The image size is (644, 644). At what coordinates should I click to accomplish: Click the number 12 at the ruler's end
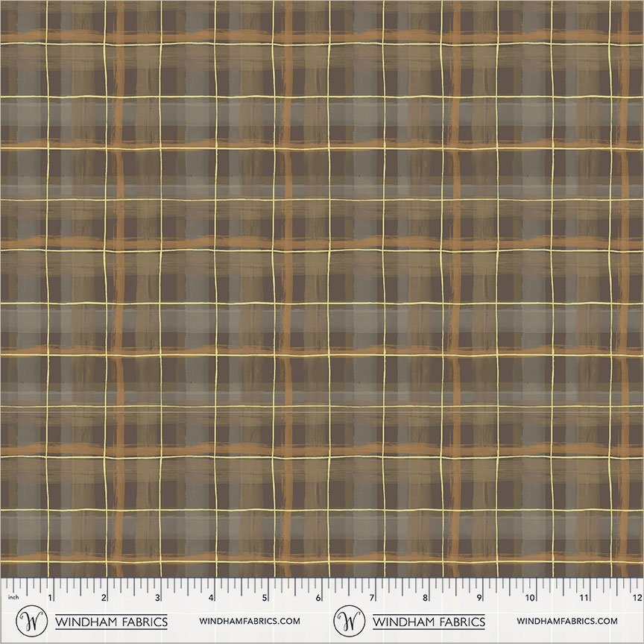[x=636, y=598]
